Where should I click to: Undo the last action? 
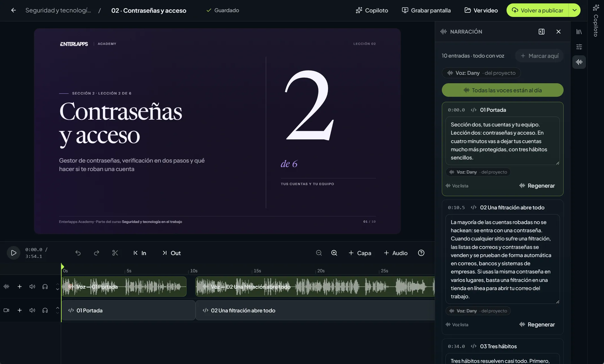click(x=78, y=253)
